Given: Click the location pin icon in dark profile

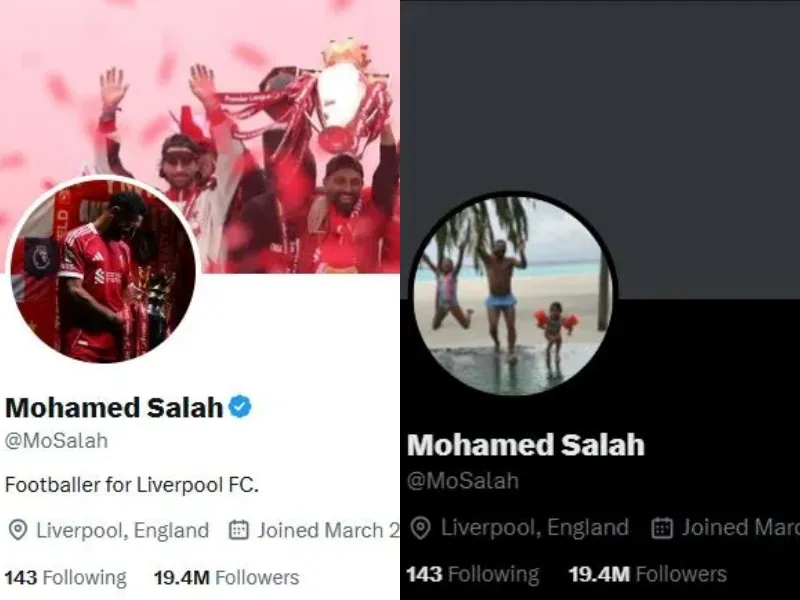Looking at the screenshot, I should (x=421, y=528).
